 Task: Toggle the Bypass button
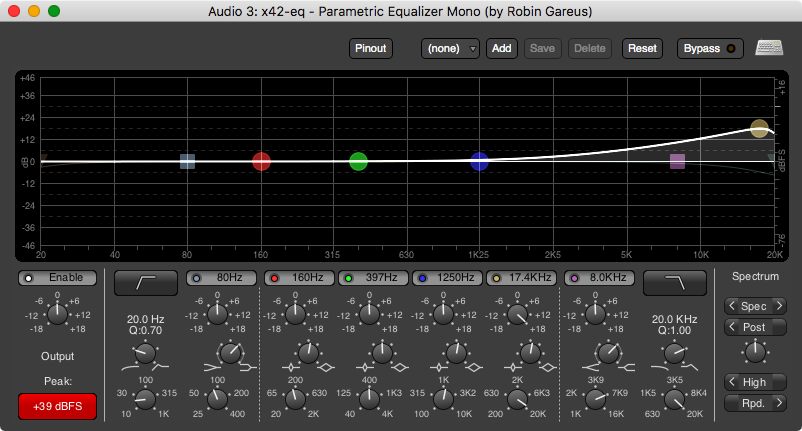[x=710, y=48]
